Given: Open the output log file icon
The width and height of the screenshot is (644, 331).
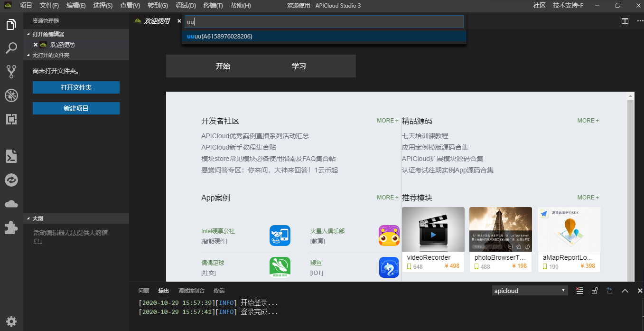Looking at the screenshot, I should 610,291.
